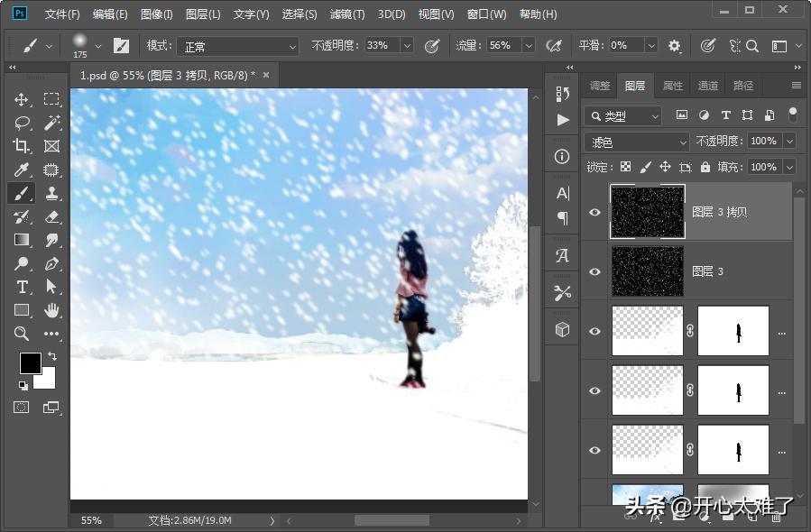Activate the Crop tool
The height and width of the screenshot is (532, 811).
pyautogui.click(x=21, y=146)
